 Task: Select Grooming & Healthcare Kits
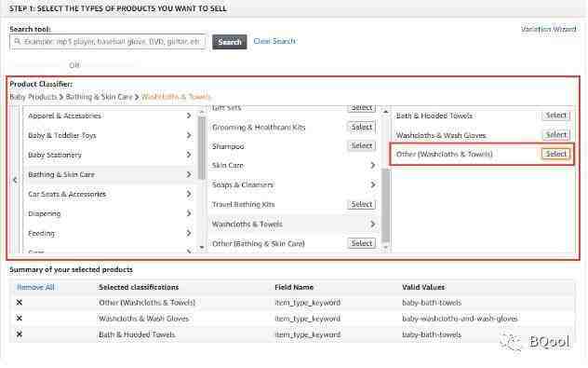362,128
